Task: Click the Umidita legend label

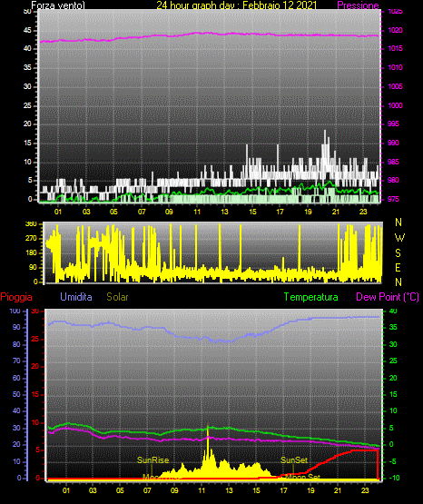Action: 76,297
